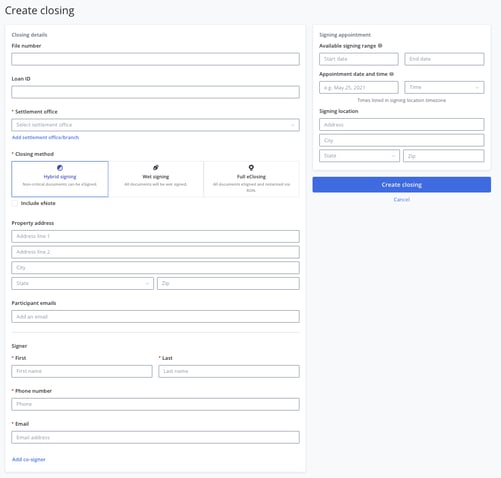Screen dimensions: 501x478
Task: Click the property address City field
Action: [x=155, y=268]
